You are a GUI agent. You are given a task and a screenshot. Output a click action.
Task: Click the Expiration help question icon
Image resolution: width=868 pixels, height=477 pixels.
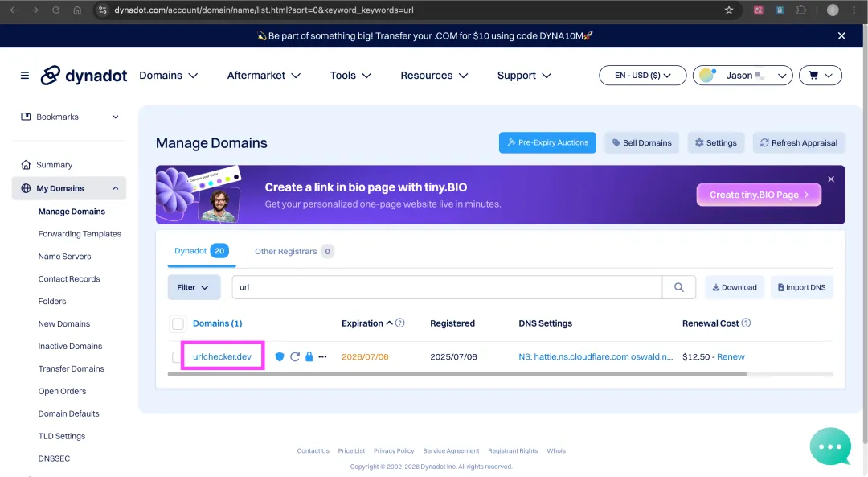(x=399, y=323)
